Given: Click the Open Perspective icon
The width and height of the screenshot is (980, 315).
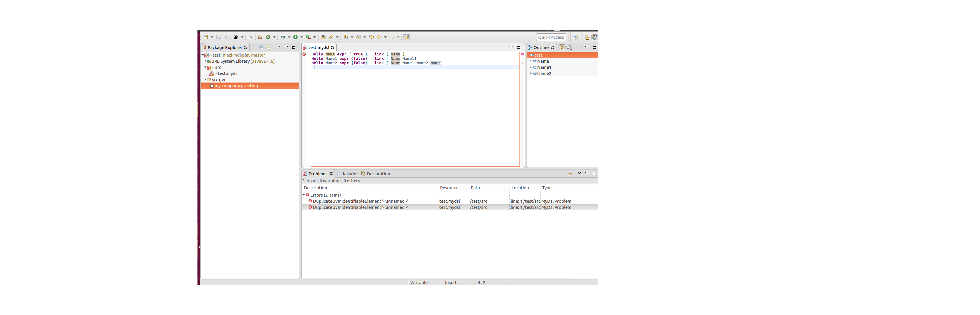Looking at the screenshot, I should (x=576, y=37).
